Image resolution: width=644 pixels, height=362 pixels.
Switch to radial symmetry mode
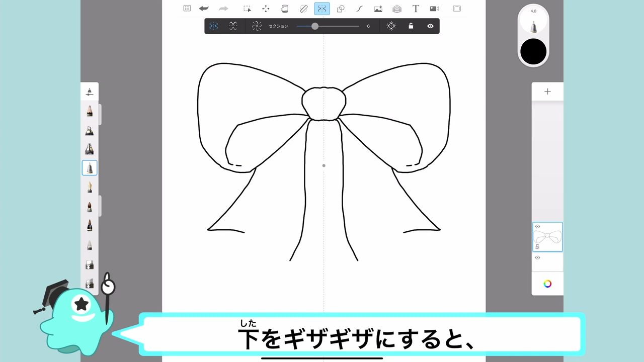(257, 26)
